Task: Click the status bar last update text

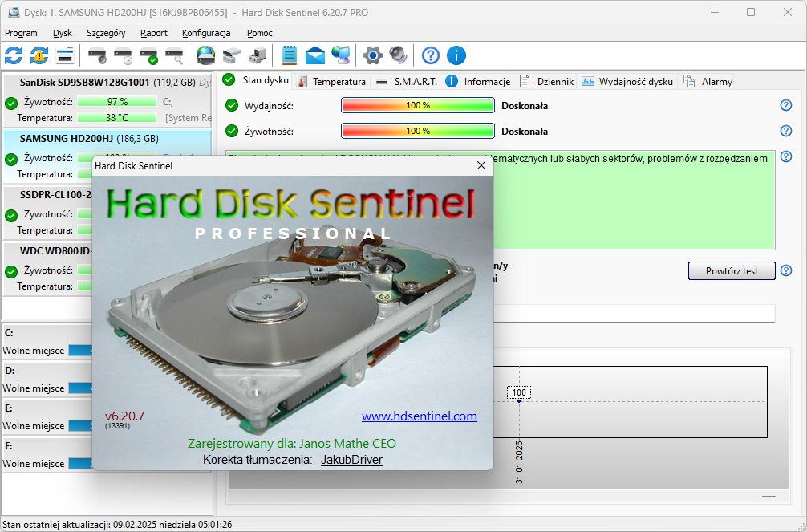Action: click(117, 525)
